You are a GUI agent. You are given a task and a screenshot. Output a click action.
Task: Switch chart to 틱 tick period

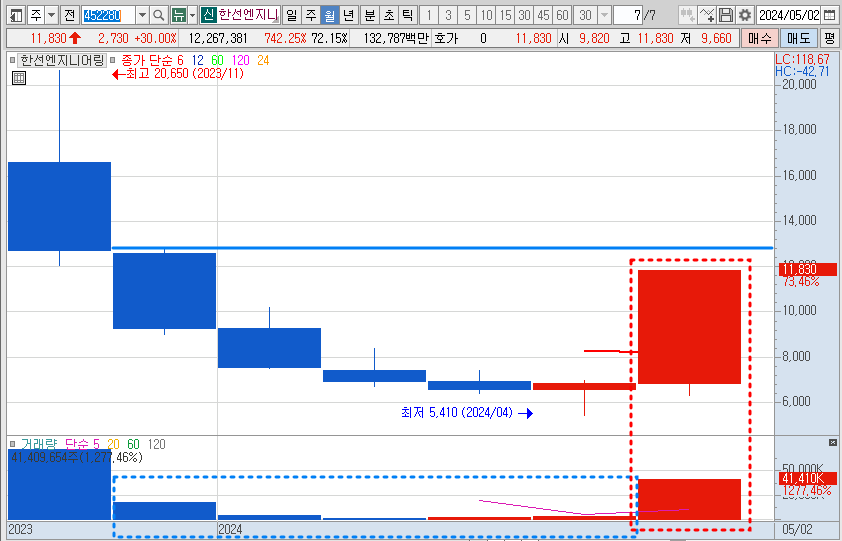pos(408,15)
